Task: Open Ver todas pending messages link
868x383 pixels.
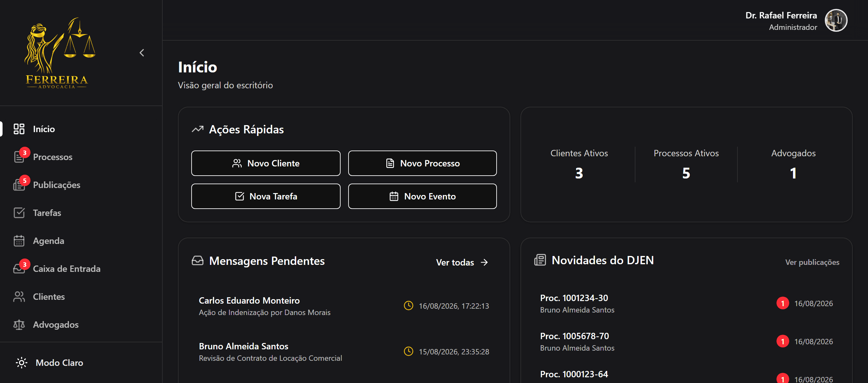Action: (462, 262)
